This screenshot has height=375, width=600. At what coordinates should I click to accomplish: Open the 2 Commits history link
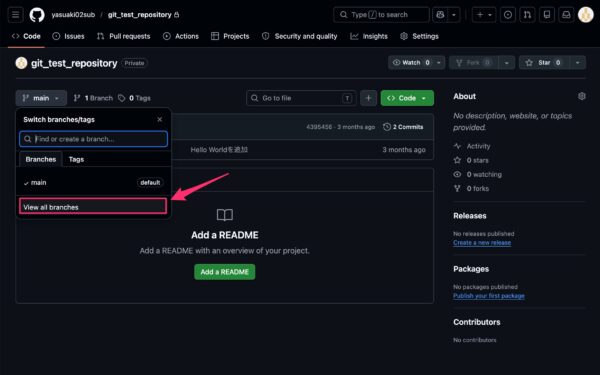click(x=403, y=127)
